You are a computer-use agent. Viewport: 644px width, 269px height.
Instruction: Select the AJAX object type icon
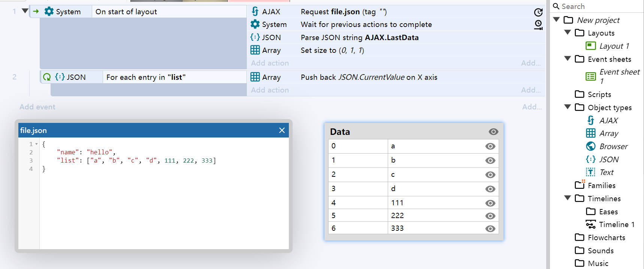click(x=591, y=120)
